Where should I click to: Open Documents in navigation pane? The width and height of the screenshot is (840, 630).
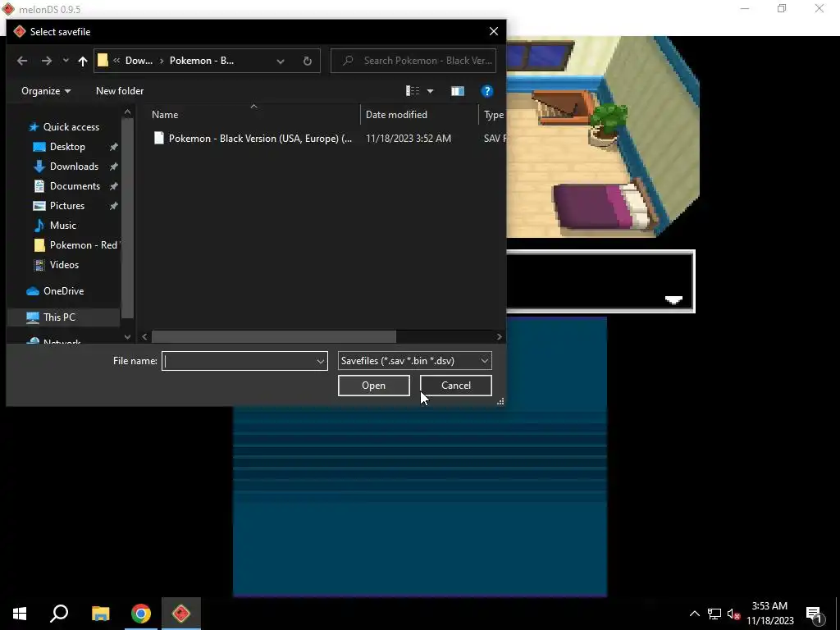point(75,186)
